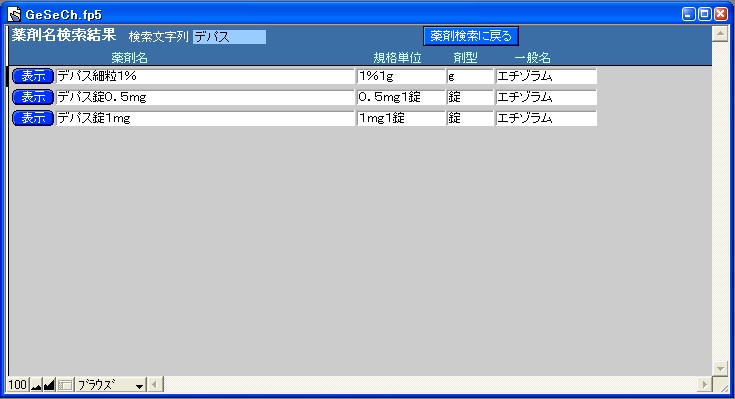
Task: Return via 薬剤検索に戻る button
Action: click(x=471, y=36)
